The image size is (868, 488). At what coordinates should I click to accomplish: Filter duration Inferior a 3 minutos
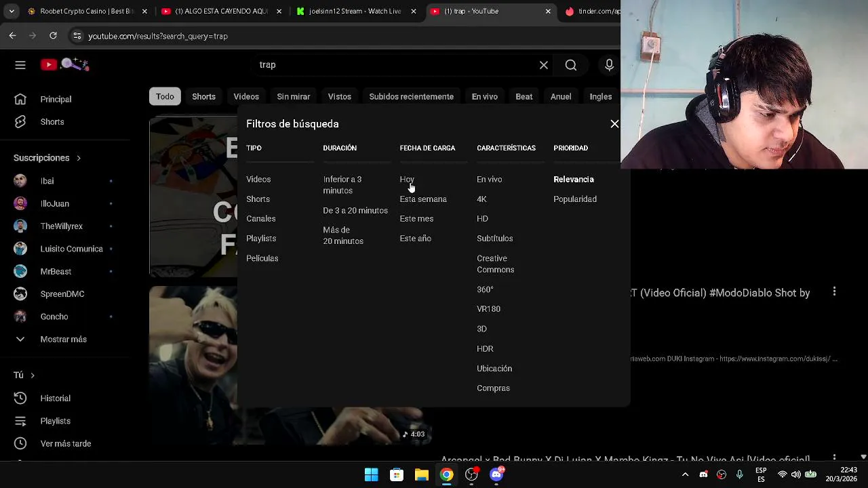[342, 185]
